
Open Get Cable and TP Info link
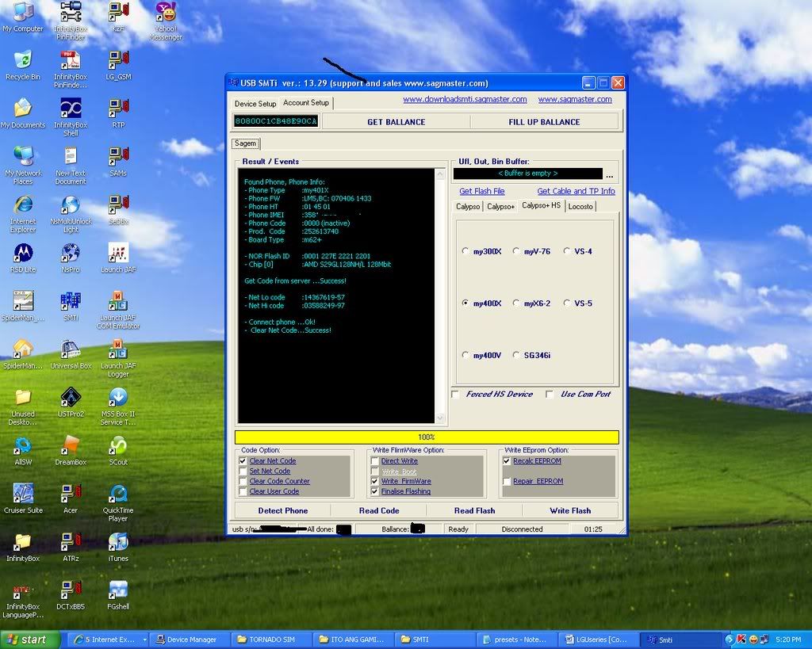point(576,191)
